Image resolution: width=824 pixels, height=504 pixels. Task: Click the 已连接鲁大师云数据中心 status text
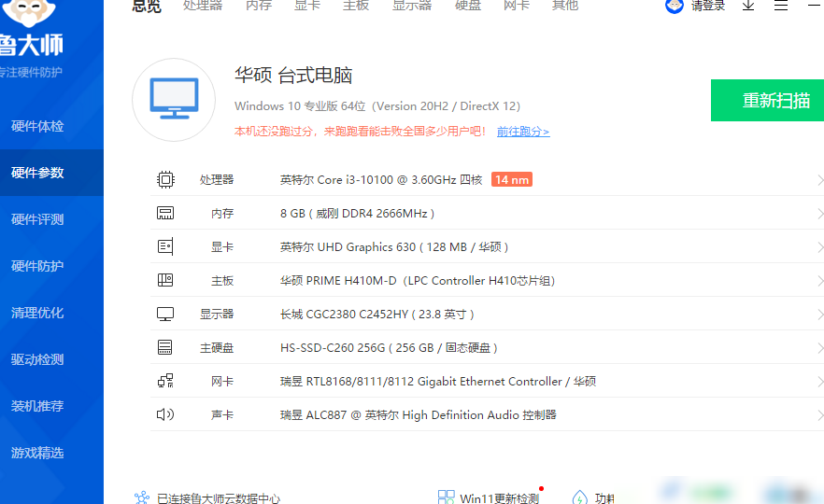click(x=219, y=498)
